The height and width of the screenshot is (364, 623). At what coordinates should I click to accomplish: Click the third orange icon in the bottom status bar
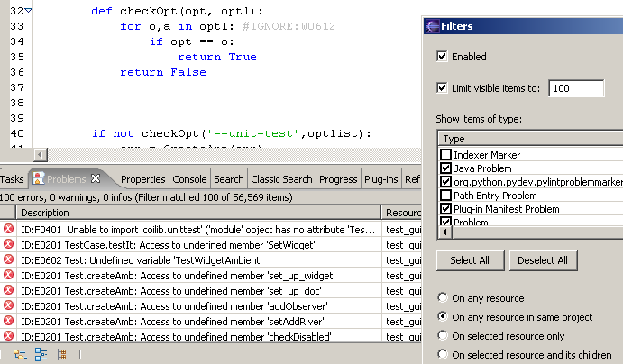(x=61, y=354)
